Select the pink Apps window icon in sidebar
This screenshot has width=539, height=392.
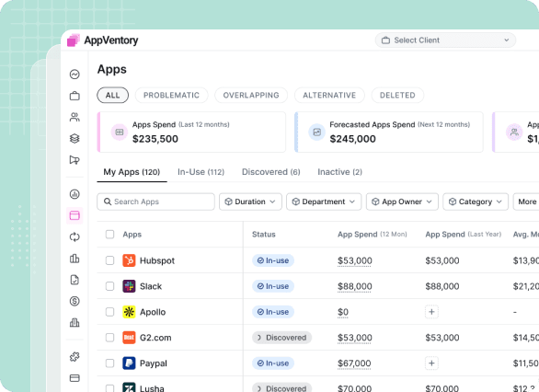(x=75, y=215)
